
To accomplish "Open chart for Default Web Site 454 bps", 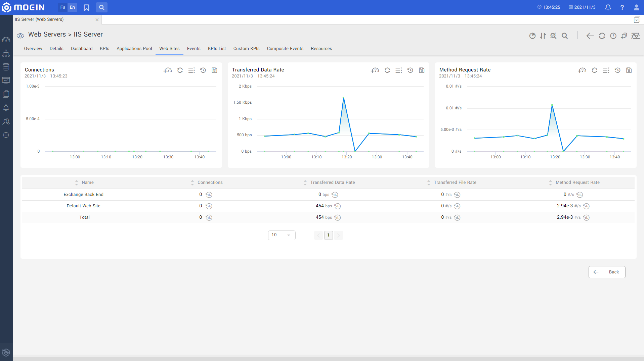I will (338, 206).
